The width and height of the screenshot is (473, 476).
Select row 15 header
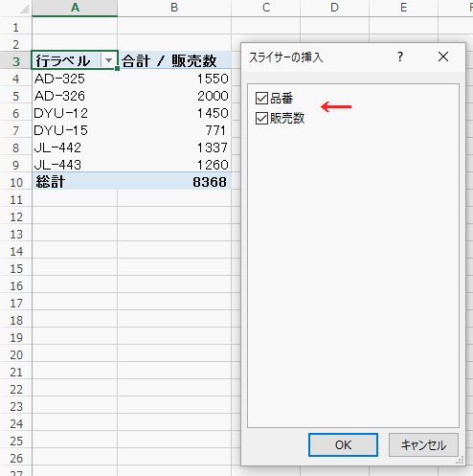[16, 268]
